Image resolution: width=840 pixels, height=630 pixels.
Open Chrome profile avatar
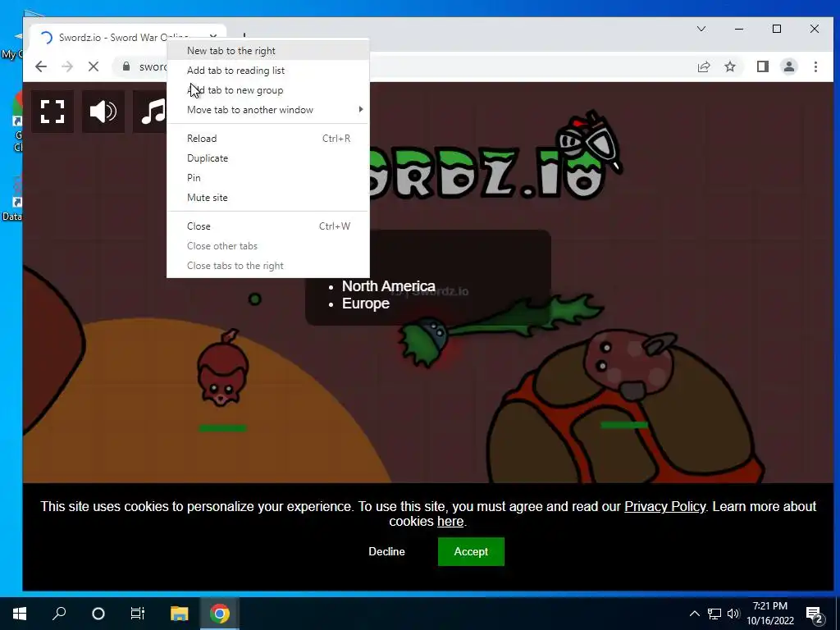click(x=788, y=66)
